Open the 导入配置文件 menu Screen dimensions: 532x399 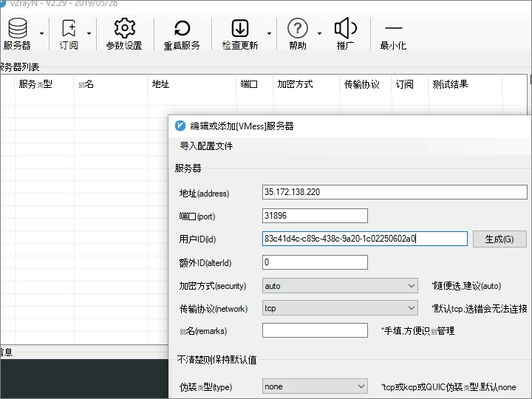pyautogui.click(x=206, y=146)
